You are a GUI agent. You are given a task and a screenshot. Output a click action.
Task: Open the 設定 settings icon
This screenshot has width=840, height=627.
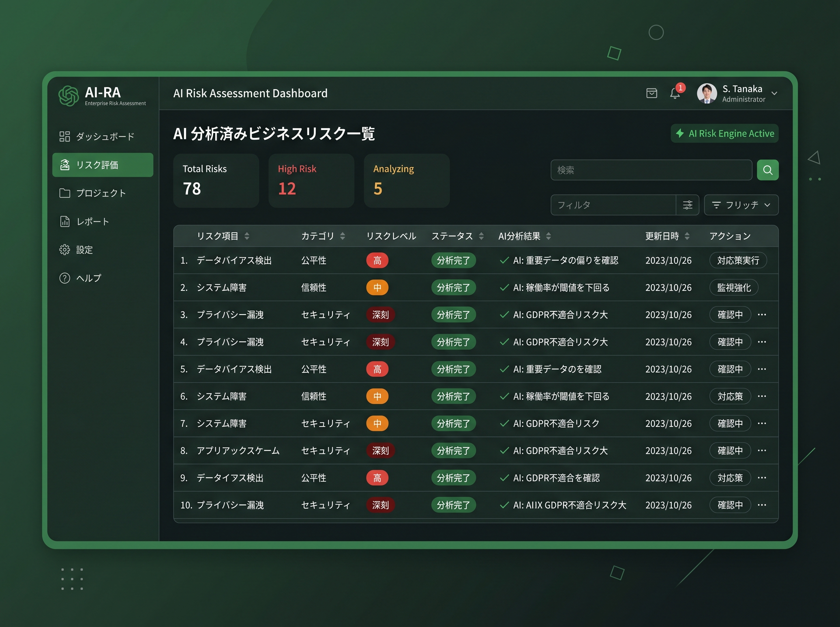pos(64,250)
